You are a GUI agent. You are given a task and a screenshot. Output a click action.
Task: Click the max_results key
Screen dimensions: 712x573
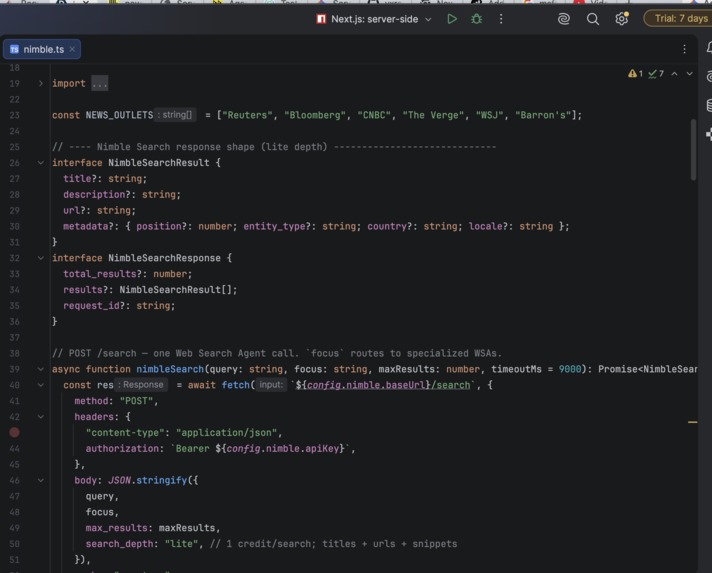pyautogui.click(x=117, y=528)
